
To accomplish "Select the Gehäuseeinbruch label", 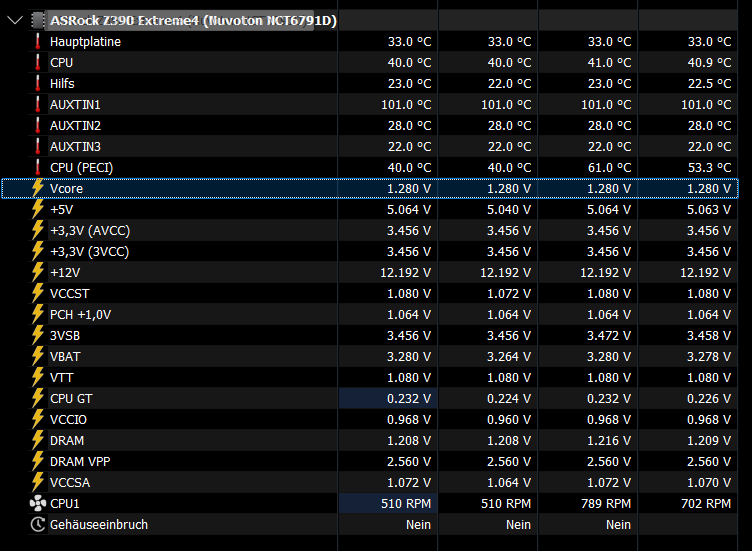I will [x=99, y=525].
